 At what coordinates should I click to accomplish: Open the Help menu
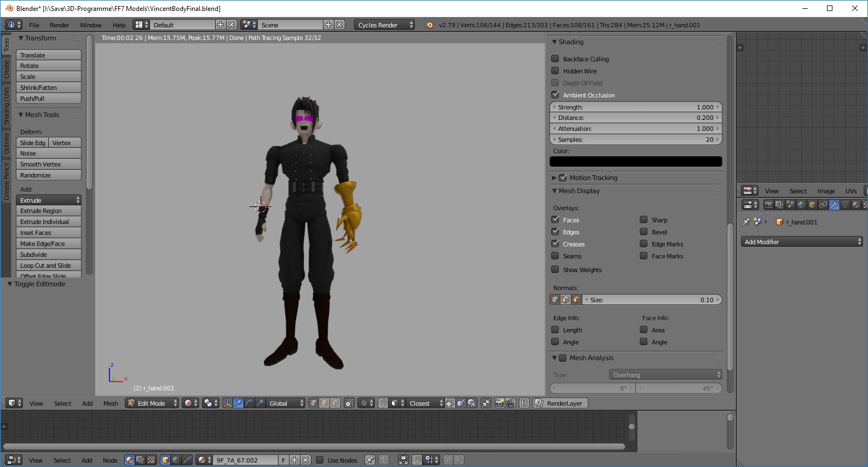[x=119, y=25]
